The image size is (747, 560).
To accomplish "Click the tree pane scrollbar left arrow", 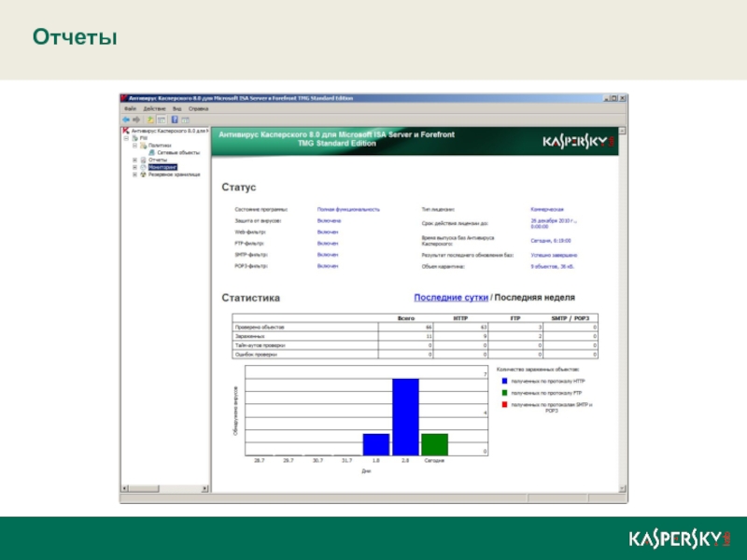I will (125, 488).
